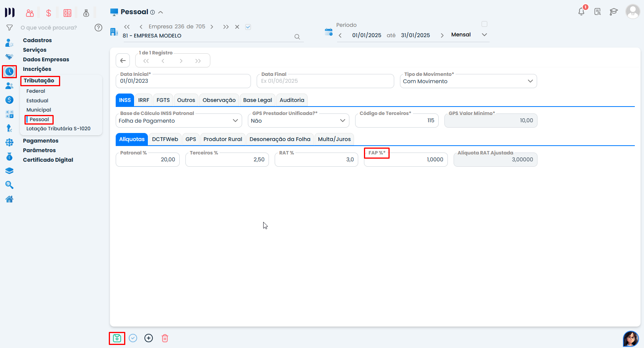This screenshot has width=644, height=348.
Task: Open the graduation cap training icon
Action: pos(613,11)
